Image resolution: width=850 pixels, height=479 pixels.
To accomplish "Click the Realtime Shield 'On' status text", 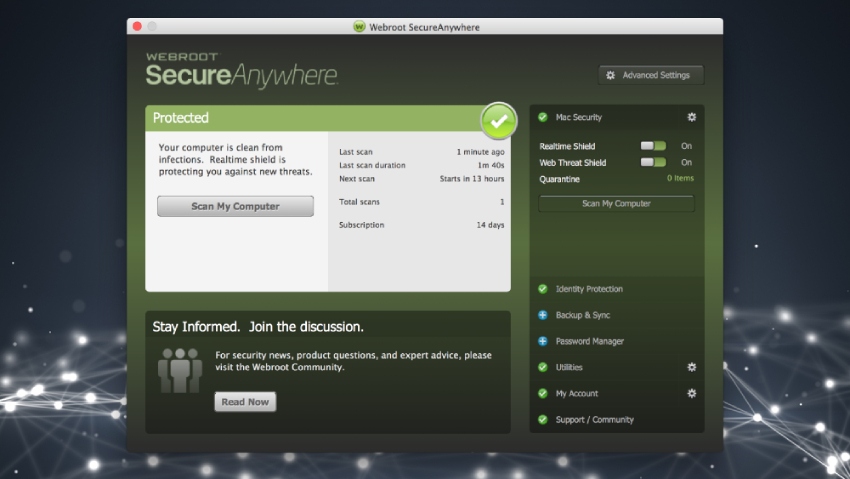I will tap(686, 146).
